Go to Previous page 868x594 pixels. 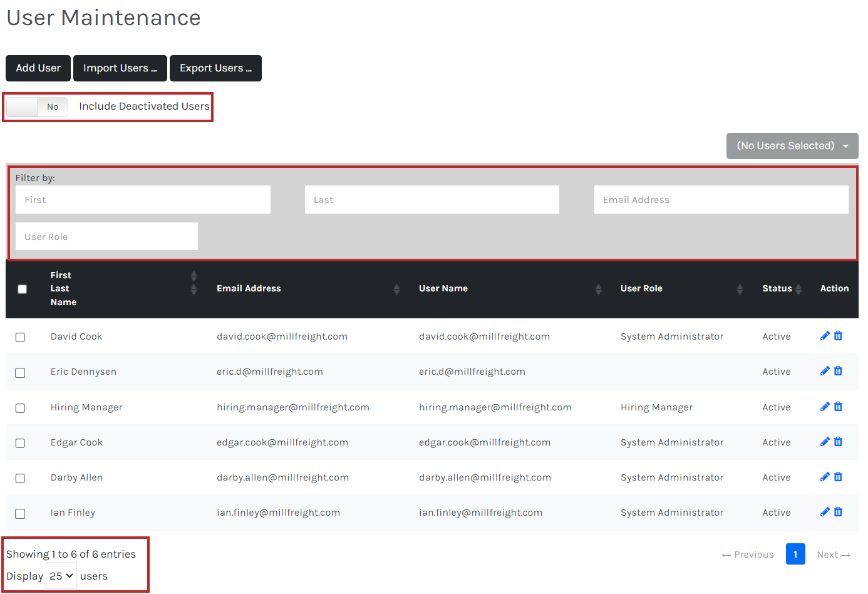(x=748, y=555)
